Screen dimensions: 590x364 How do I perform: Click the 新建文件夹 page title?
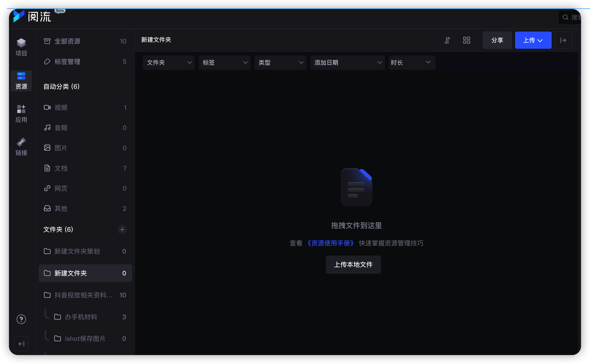tap(156, 40)
